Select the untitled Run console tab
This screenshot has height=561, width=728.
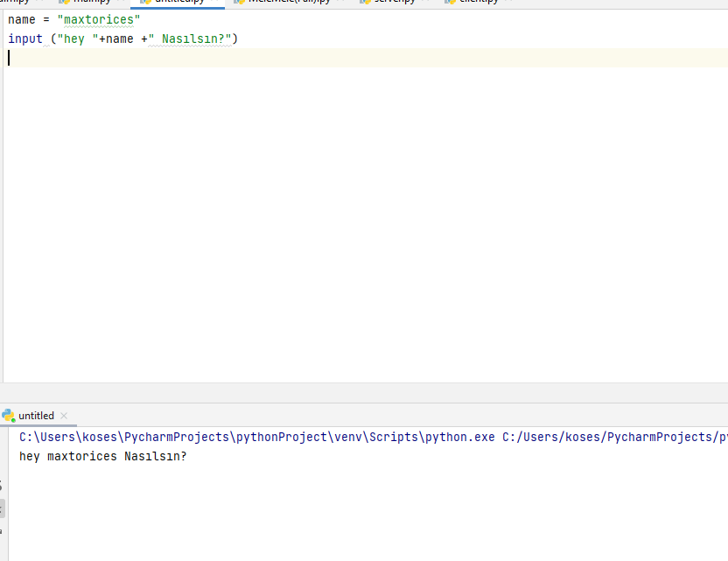click(37, 415)
